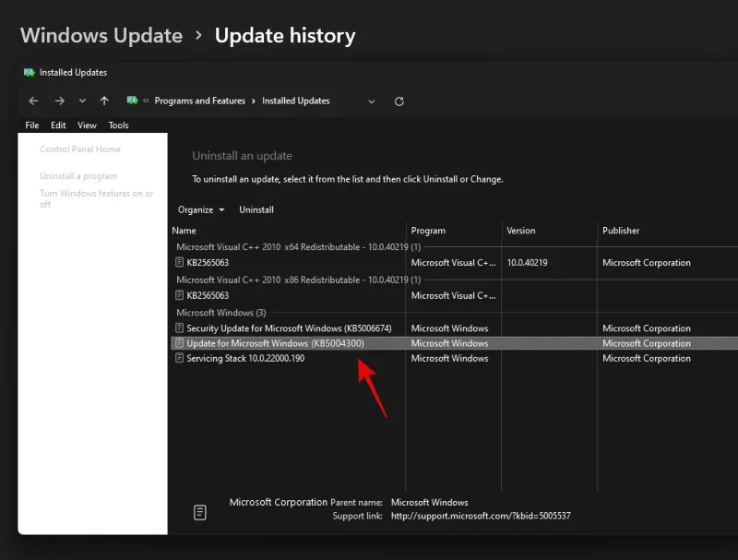Open the Tools menu

118,125
